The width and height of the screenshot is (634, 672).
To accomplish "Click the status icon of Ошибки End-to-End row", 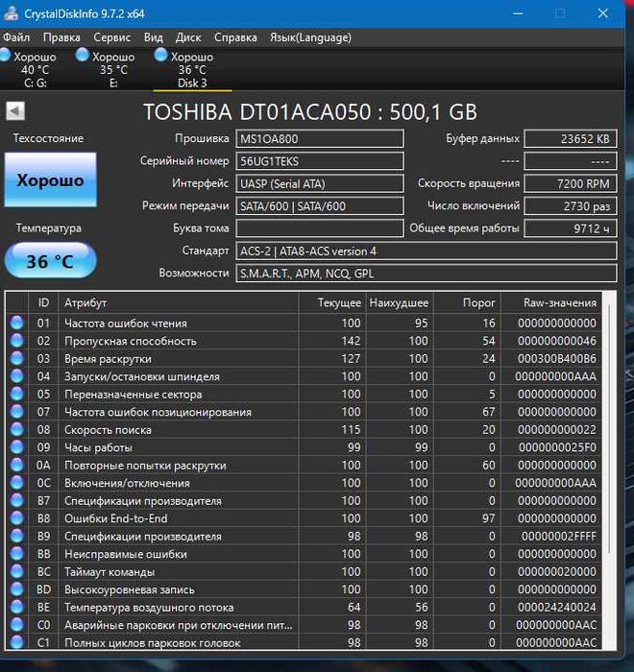I will [x=16, y=518].
